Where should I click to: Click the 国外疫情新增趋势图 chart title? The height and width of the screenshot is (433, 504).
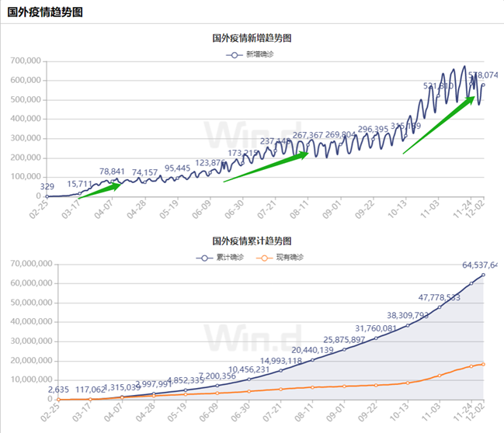[x=252, y=38]
